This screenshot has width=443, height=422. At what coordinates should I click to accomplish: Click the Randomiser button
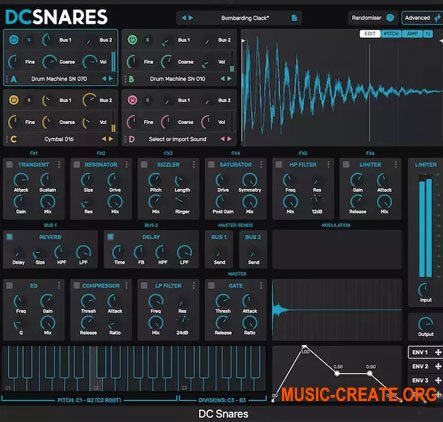(x=372, y=18)
